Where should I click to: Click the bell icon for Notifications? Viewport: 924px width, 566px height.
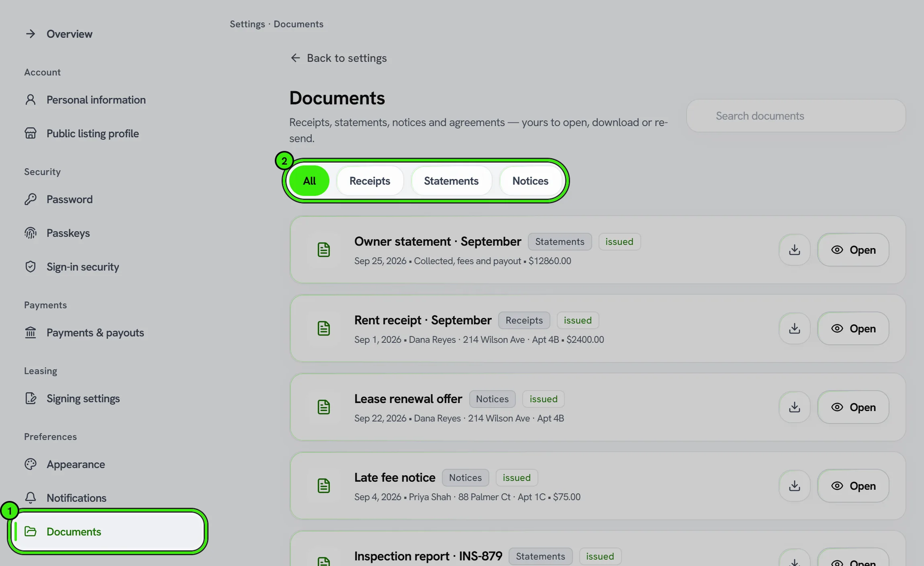click(x=31, y=498)
